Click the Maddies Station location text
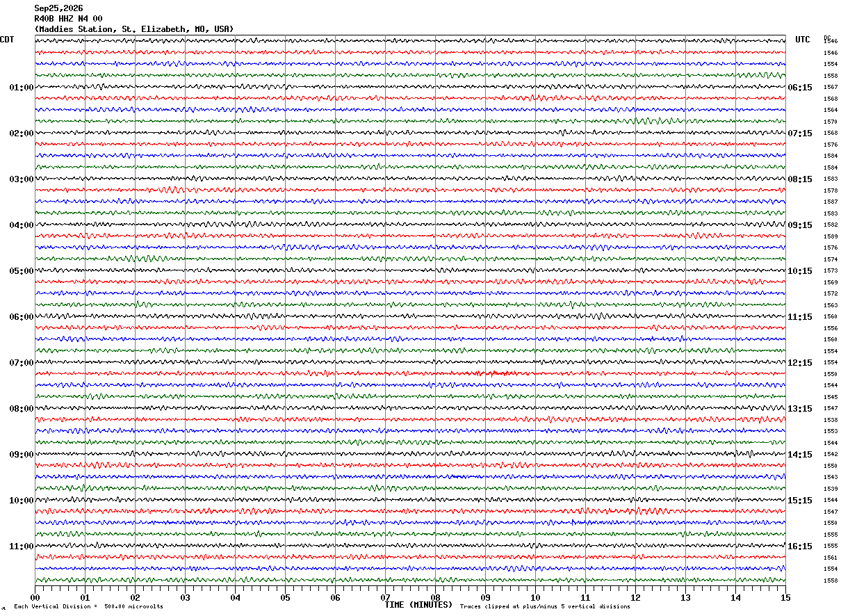Viewport: 841px width, 616px height. click(134, 29)
